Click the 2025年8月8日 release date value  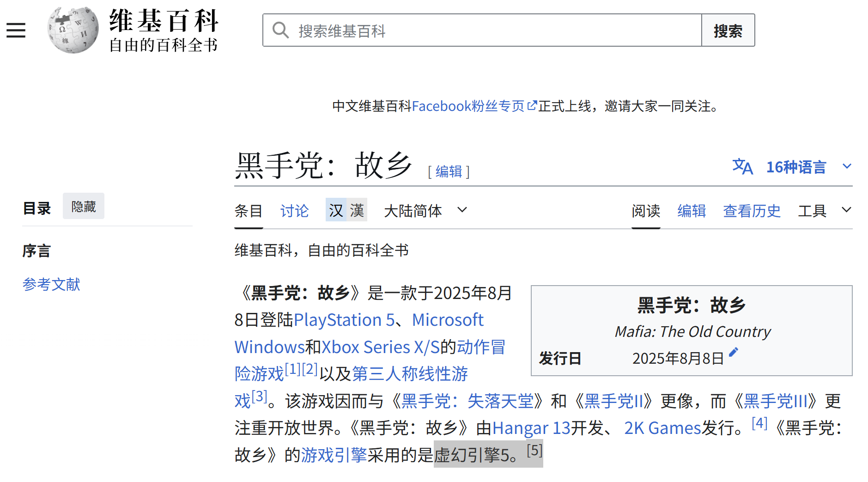678,359
